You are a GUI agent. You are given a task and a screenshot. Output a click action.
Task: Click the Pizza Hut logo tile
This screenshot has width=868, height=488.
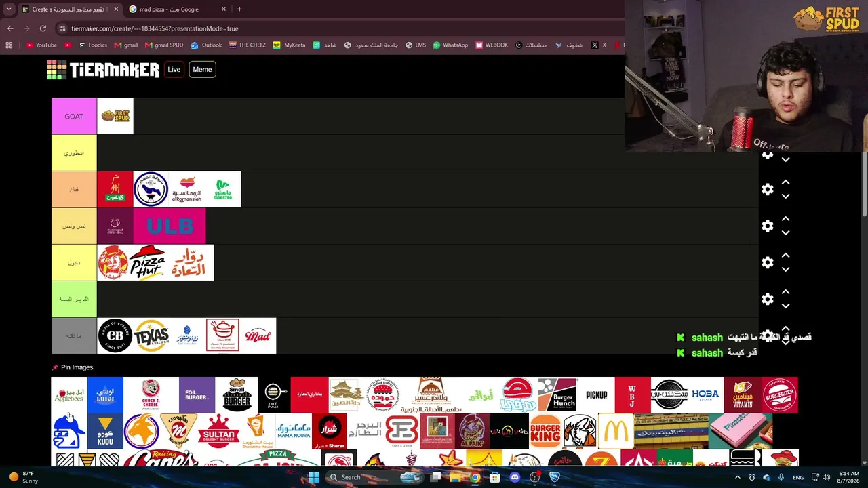[147, 262]
